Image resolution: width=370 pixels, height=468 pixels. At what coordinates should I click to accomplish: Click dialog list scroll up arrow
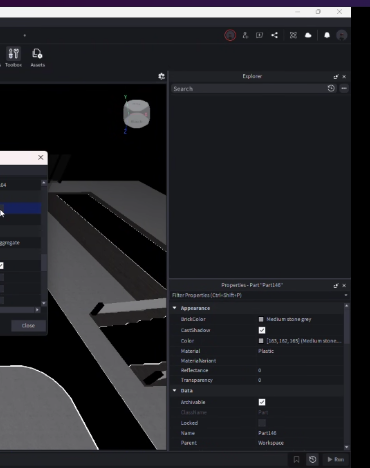(x=44, y=183)
